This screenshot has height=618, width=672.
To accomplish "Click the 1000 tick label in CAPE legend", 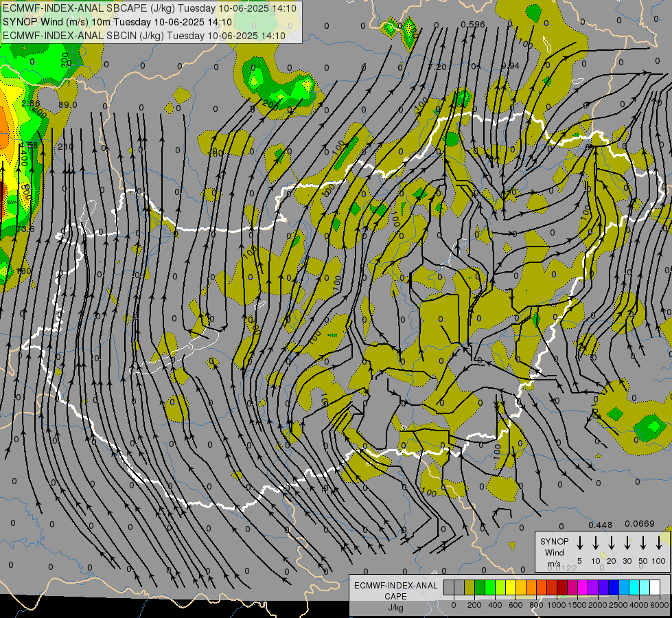I will click(557, 605).
